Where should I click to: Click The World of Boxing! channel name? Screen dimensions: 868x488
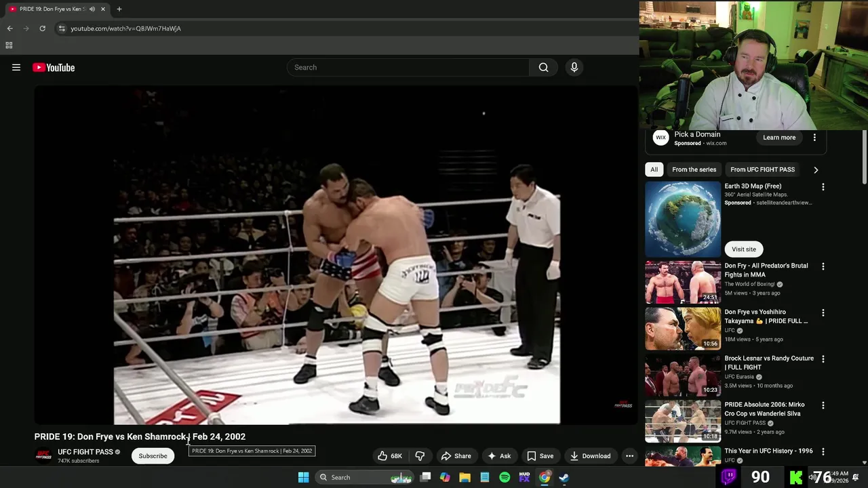[749, 284]
